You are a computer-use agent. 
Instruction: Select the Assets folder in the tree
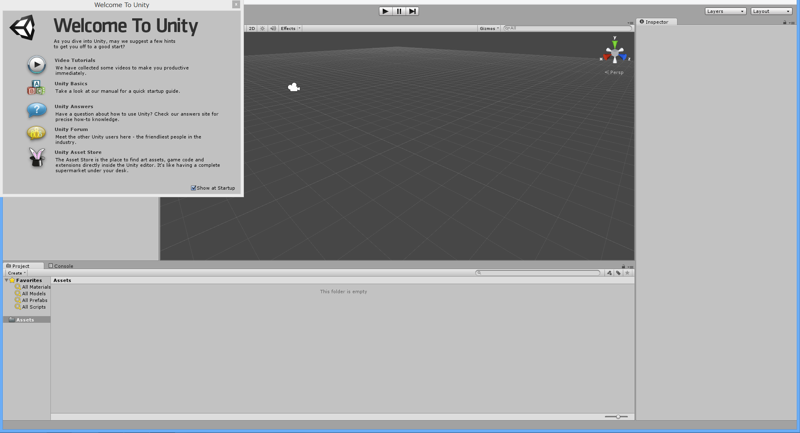27,320
